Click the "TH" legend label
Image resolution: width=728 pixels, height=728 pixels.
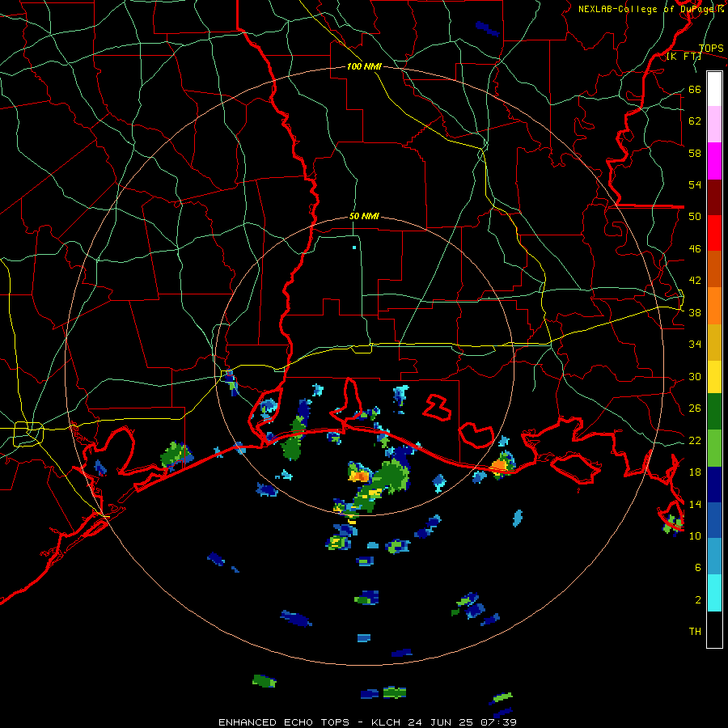[x=695, y=632]
